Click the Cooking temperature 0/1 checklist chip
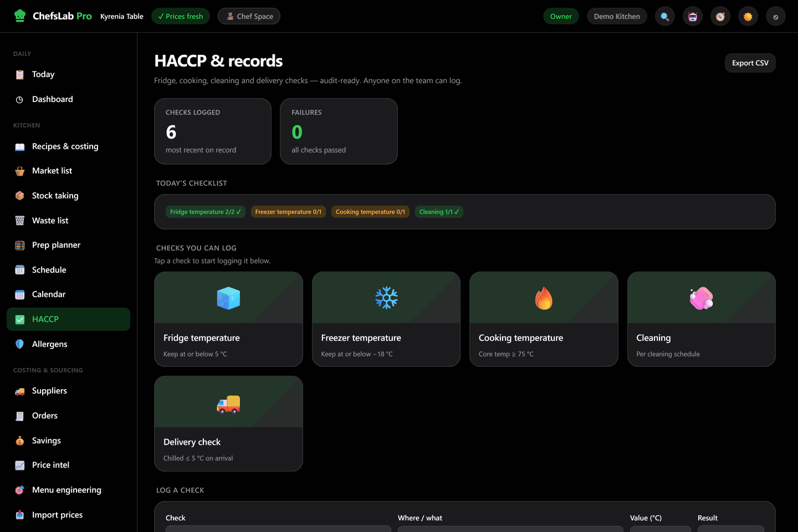The height and width of the screenshot is (532, 798). tap(370, 212)
